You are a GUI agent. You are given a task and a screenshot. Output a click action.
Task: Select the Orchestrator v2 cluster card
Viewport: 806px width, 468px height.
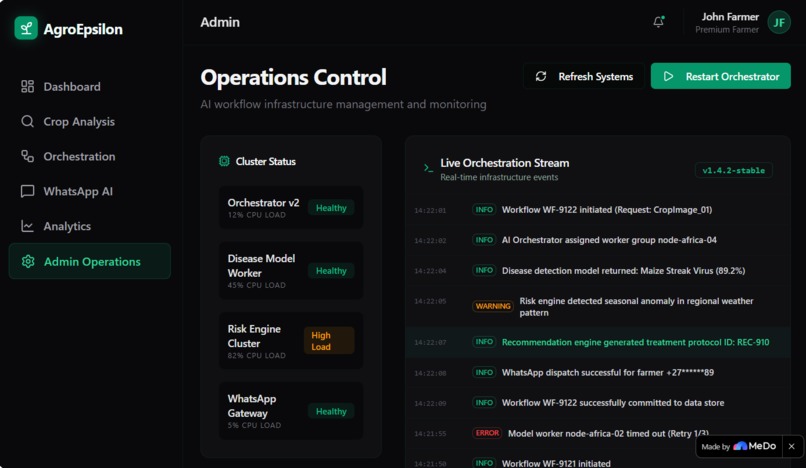point(291,208)
